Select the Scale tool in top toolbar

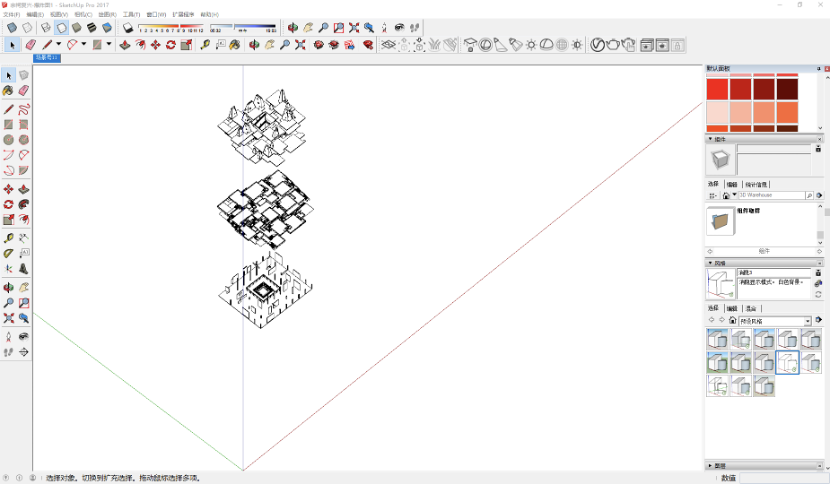point(186,45)
